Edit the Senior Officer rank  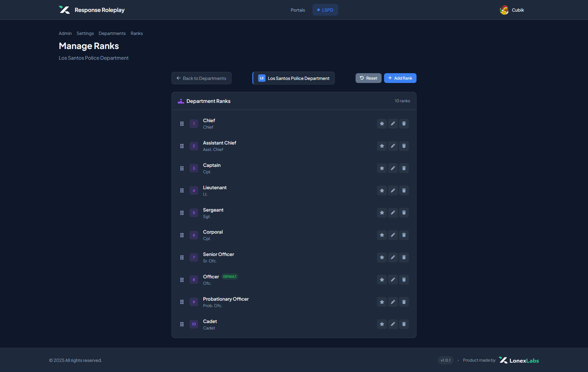(x=393, y=257)
